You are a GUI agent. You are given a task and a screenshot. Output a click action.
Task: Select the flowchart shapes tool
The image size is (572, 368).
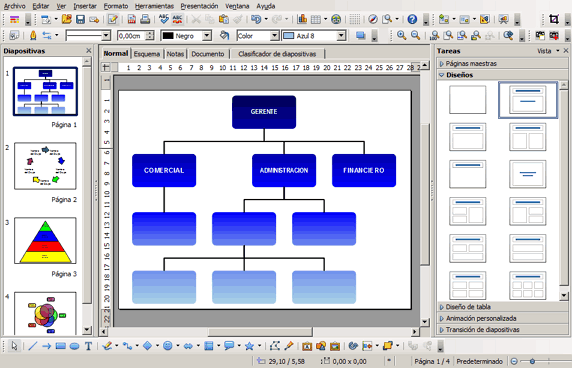(208, 346)
